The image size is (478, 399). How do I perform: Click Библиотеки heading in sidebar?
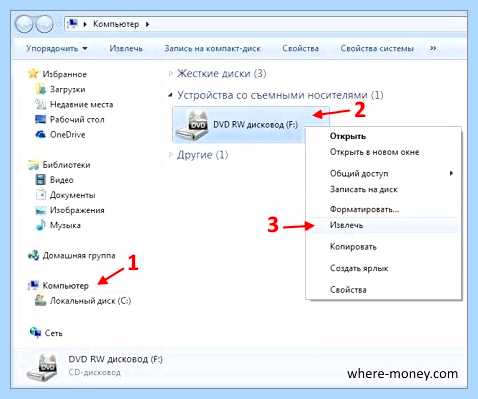66,165
